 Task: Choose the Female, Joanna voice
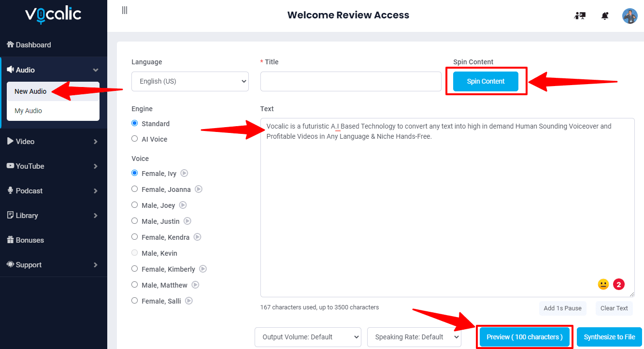(x=135, y=189)
